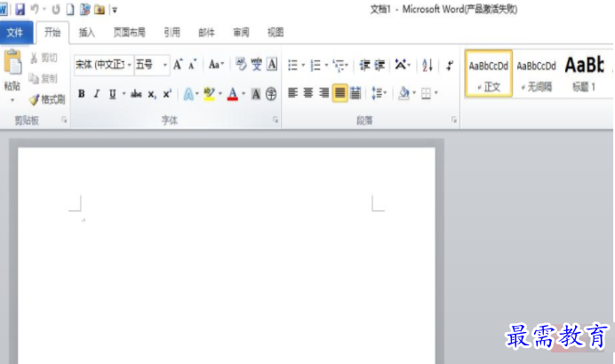Apply the 无间隔 (No Spacing) style
Viewport: 615px width, 364px height.
point(536,74)
